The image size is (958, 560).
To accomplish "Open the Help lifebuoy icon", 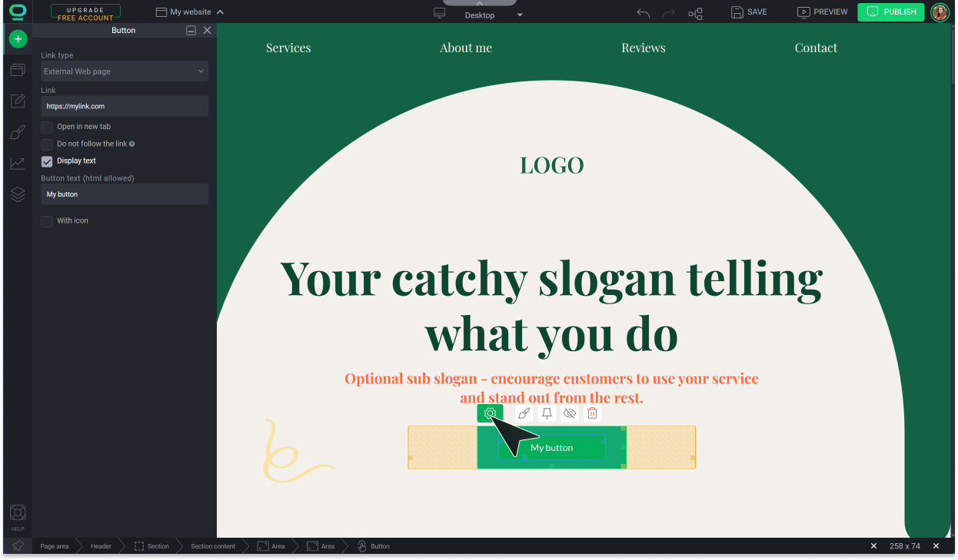I will coord(18,513).
